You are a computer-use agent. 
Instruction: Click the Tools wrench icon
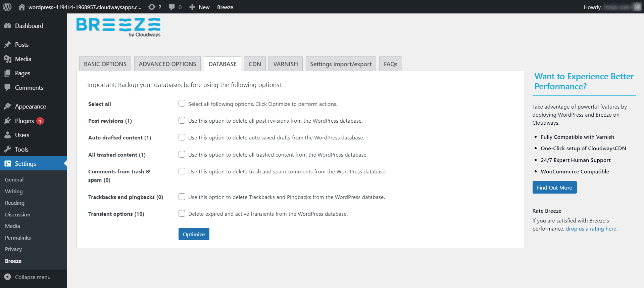click(8, 150)
